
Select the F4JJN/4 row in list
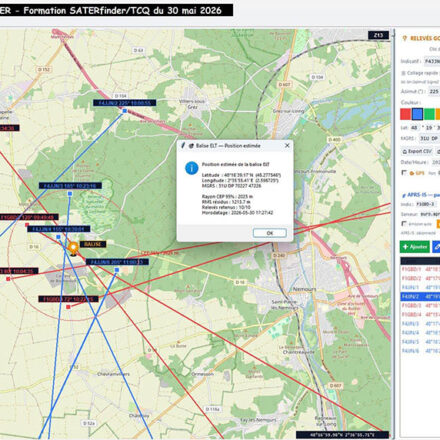(420, 333)
